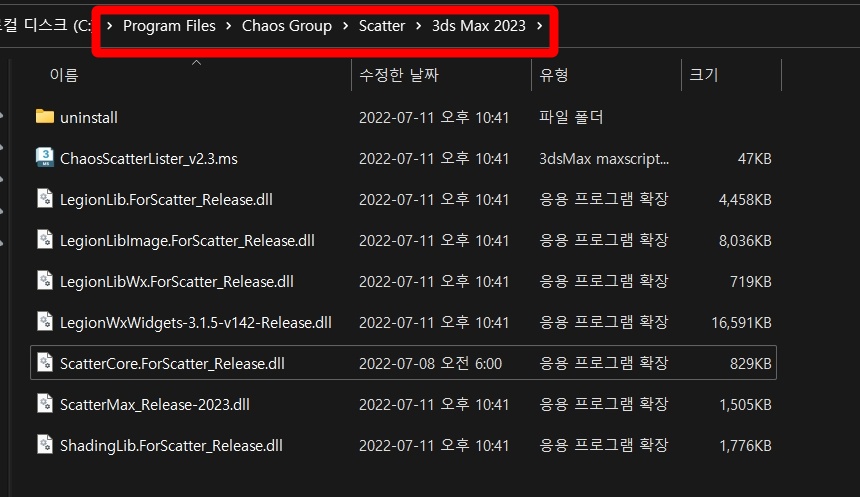The height and width of the screenshot is (497, 860).
Task: Click the 1,505KB size cell
Action: [x=745, y=405]
